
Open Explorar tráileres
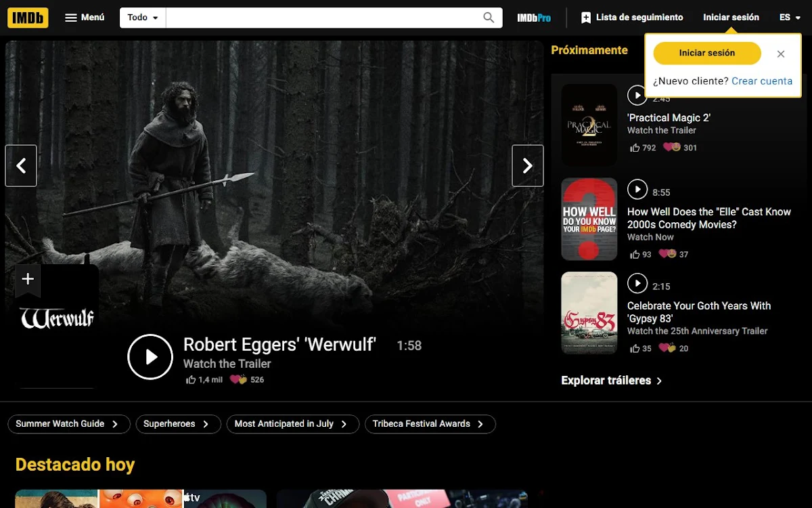pyautogui.click(x=612, y=381)
